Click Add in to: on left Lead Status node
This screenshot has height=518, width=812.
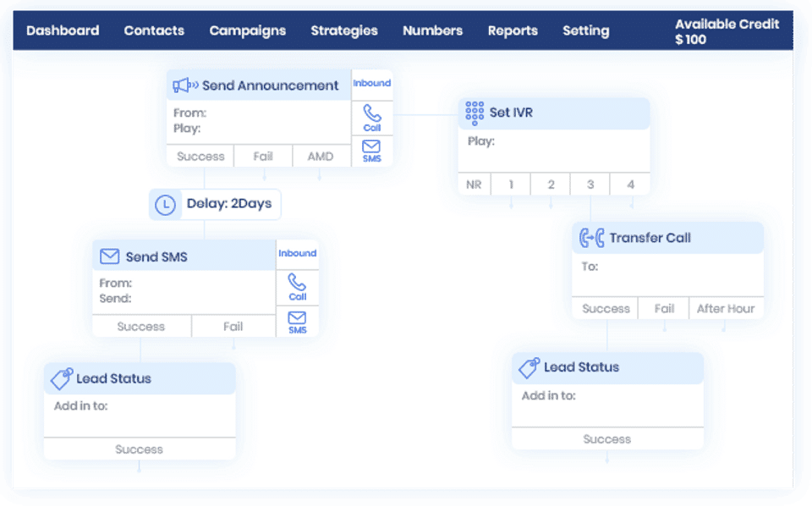tap(81, 406)
